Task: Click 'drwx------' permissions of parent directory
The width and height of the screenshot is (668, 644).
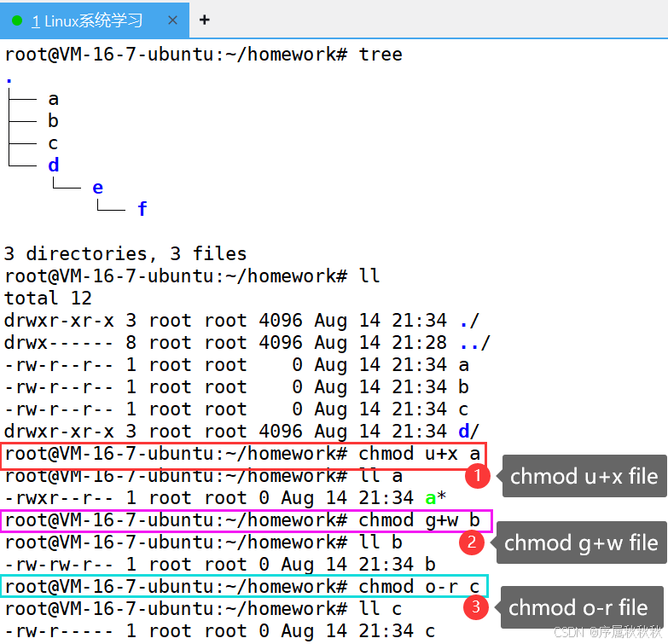Action: 59,343
